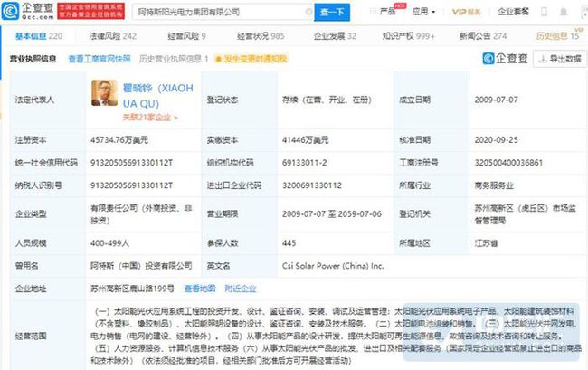This screenshot has height=370, width=588.
Task: Open 企业套餐 link
Action: pos(513,12)
